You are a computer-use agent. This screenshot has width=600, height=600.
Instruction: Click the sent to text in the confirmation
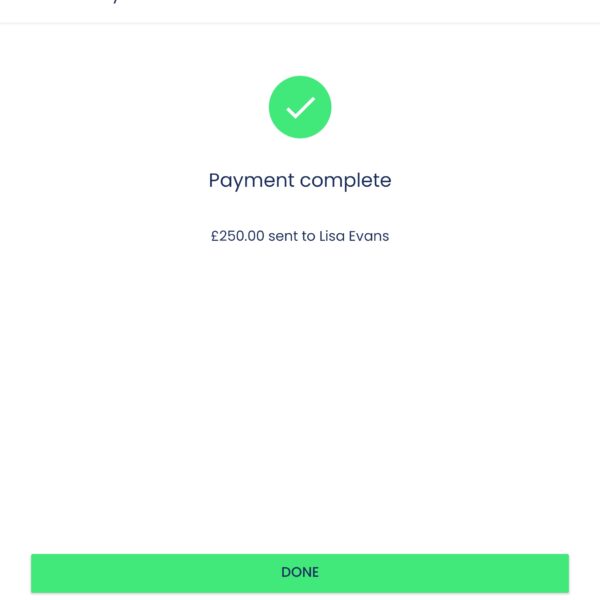click(x=292, y=237)
